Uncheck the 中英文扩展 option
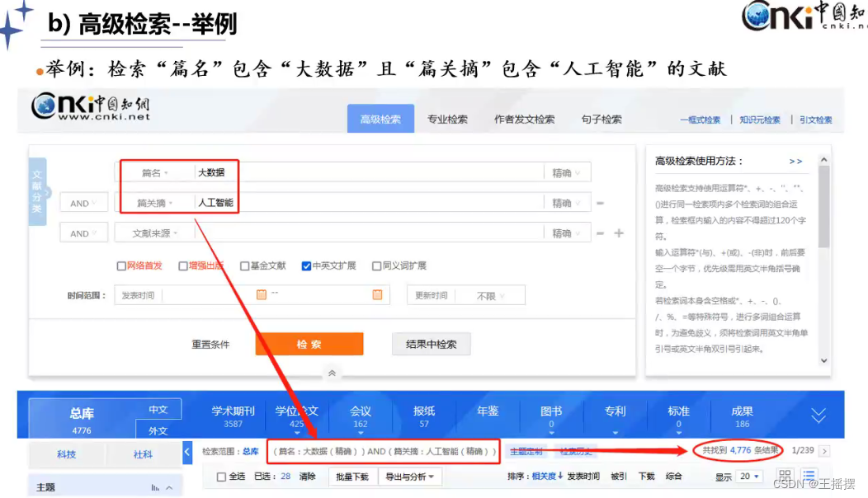 (x=305, y=265)
